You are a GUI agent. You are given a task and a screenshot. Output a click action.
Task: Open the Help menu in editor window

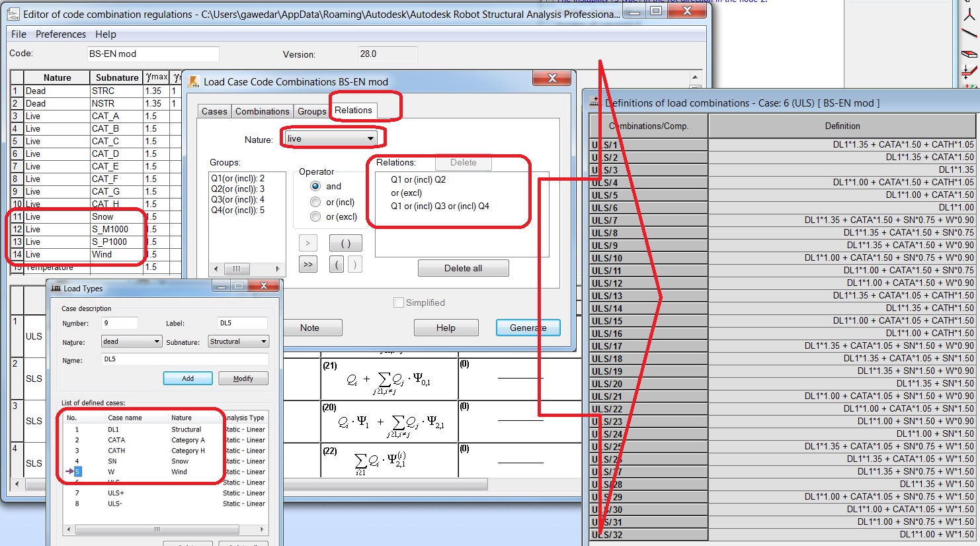105,34
